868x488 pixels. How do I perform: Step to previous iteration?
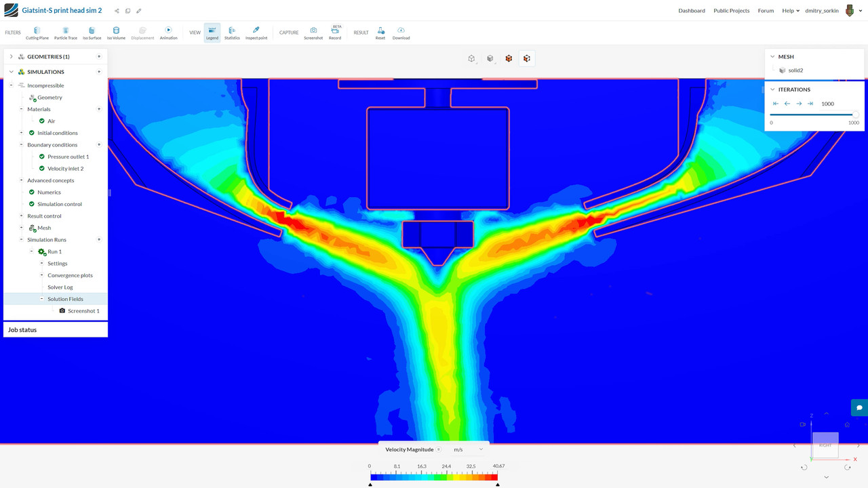pyautogui.click(x=787, y=104)
